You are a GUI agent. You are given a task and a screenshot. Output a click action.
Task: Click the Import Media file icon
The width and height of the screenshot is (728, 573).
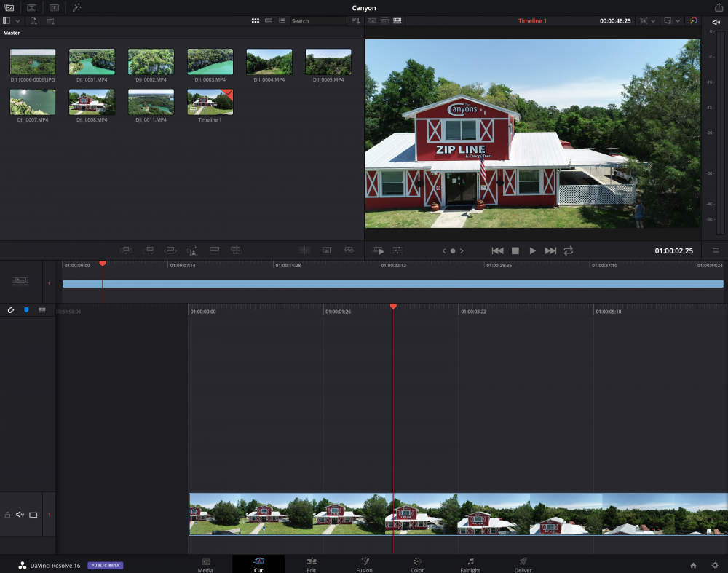coord(33,21)
